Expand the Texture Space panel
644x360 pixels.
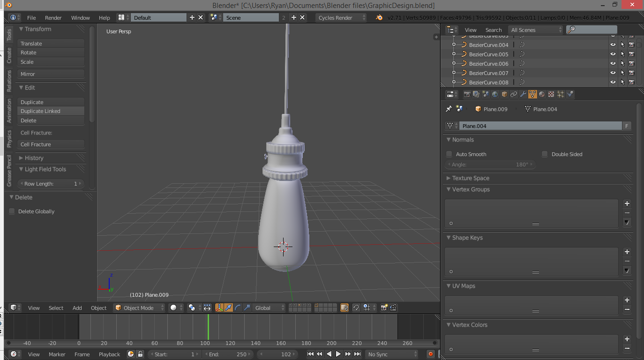449,178
